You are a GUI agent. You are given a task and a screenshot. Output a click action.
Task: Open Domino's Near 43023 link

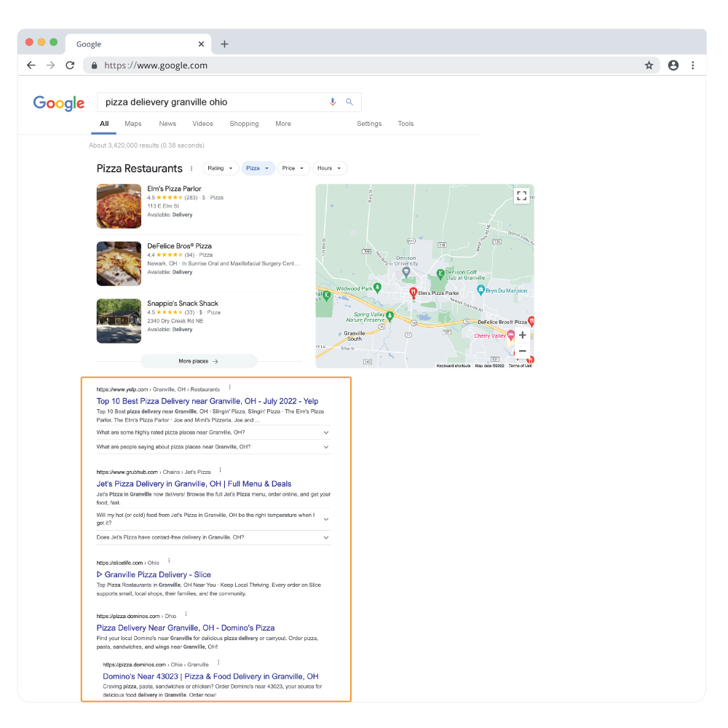coord(210,676)
